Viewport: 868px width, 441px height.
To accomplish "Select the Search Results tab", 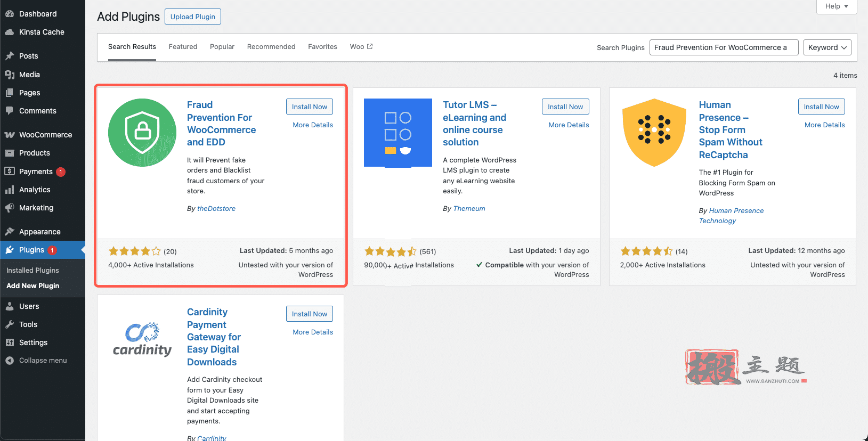I will click(x=132, y=47).
